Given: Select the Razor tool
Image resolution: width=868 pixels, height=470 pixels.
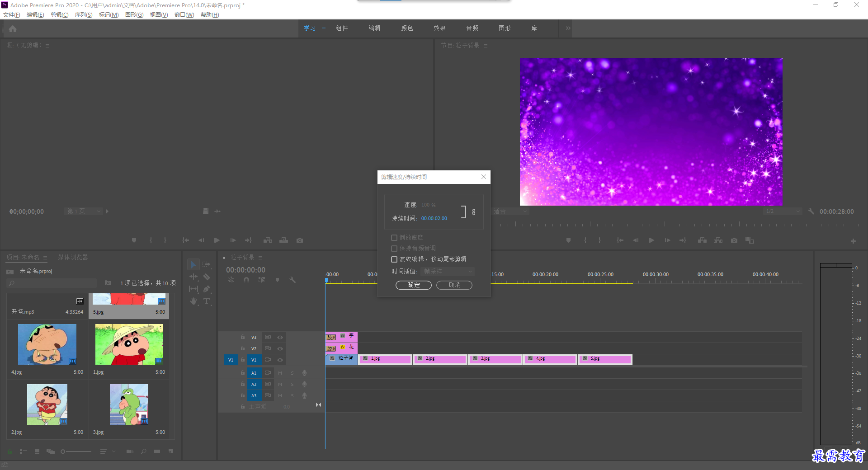Looking at the screenshot, I should pos(207,277).
